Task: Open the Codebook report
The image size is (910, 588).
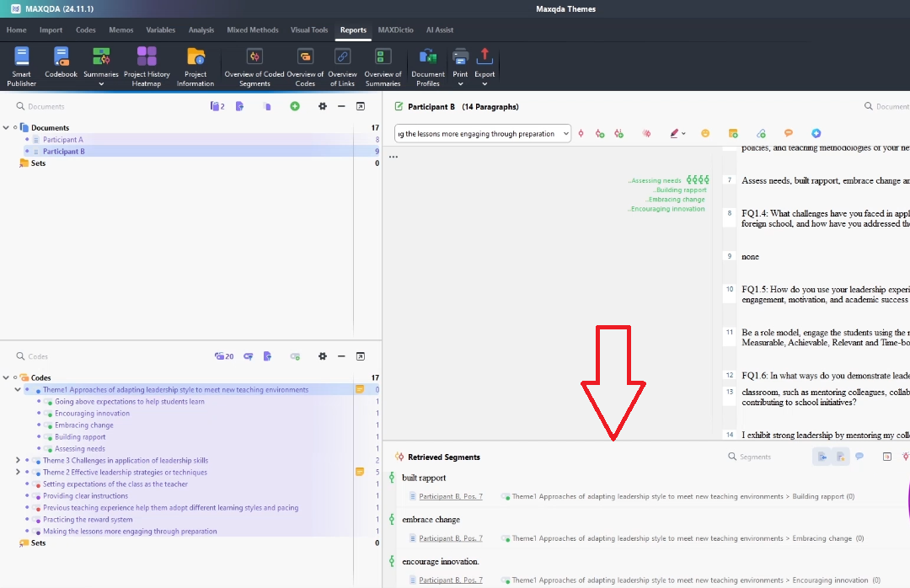Action: tap(61, 66)
